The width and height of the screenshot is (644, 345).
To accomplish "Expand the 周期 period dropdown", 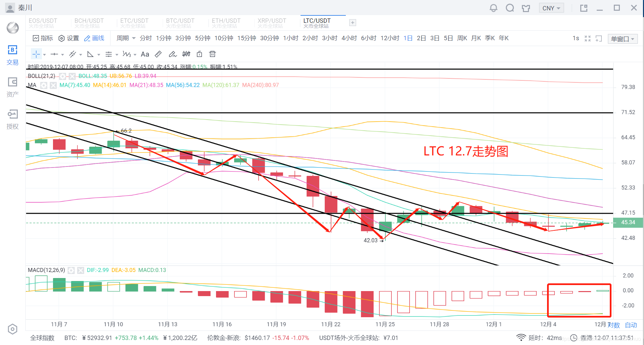I will point(126,38).
